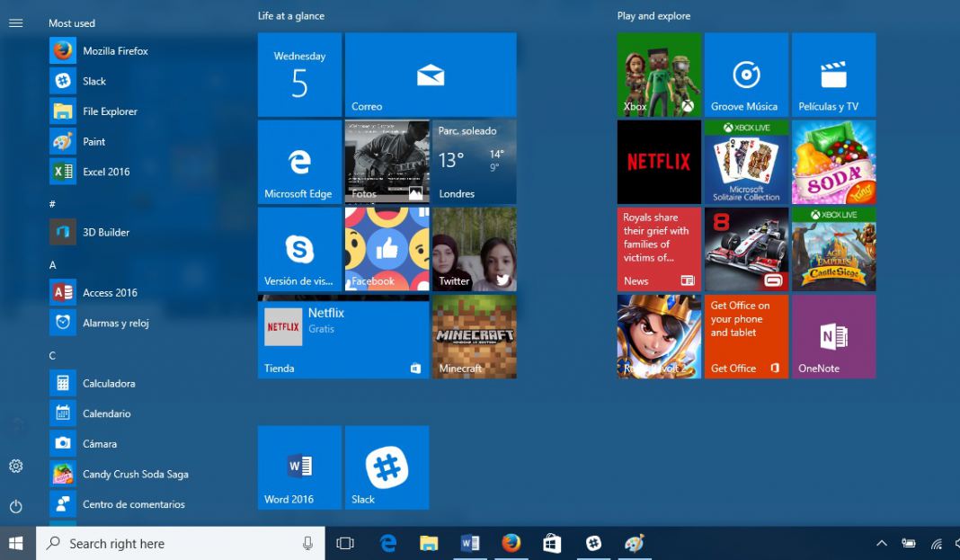The image size is (960, 560).
Task: Expand the hamburger menu in Start
Action: click(16, 23)
